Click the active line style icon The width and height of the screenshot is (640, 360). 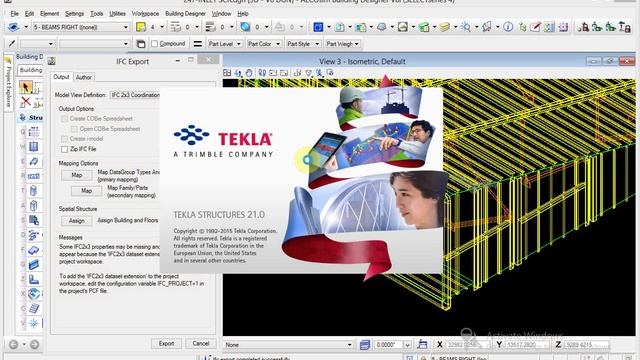click(176, 27)
